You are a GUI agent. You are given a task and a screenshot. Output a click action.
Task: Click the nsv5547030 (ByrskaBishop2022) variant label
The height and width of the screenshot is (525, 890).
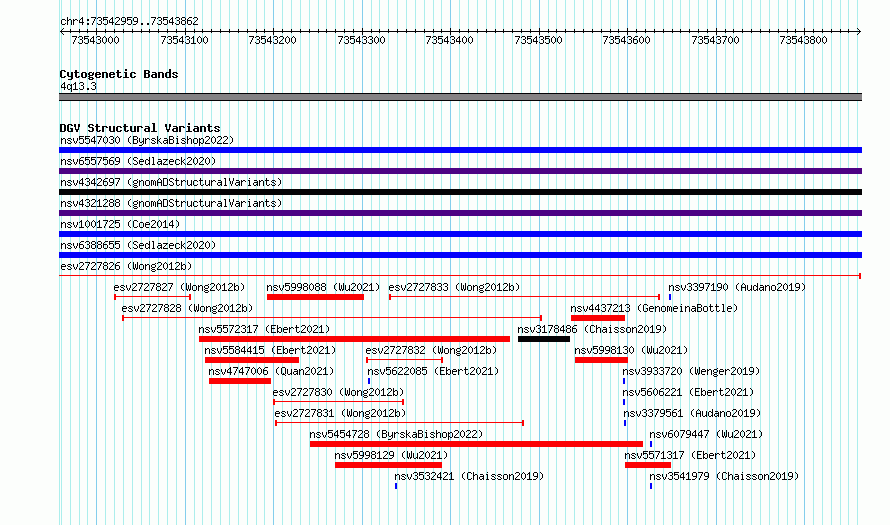tap(147, 140)
